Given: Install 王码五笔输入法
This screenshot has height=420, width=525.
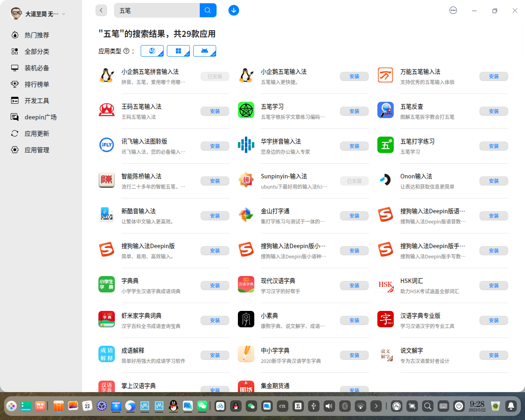Looking at the screenshot, I should pos(215,111).
